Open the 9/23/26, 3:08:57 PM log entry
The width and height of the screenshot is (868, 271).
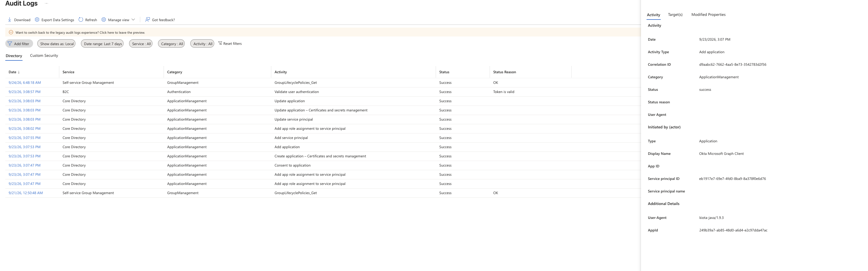24,92
